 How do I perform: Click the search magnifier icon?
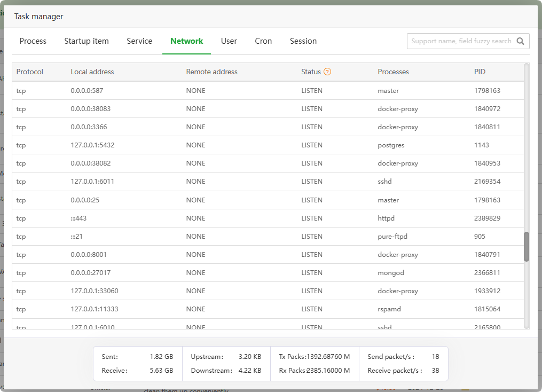[521, 41]
